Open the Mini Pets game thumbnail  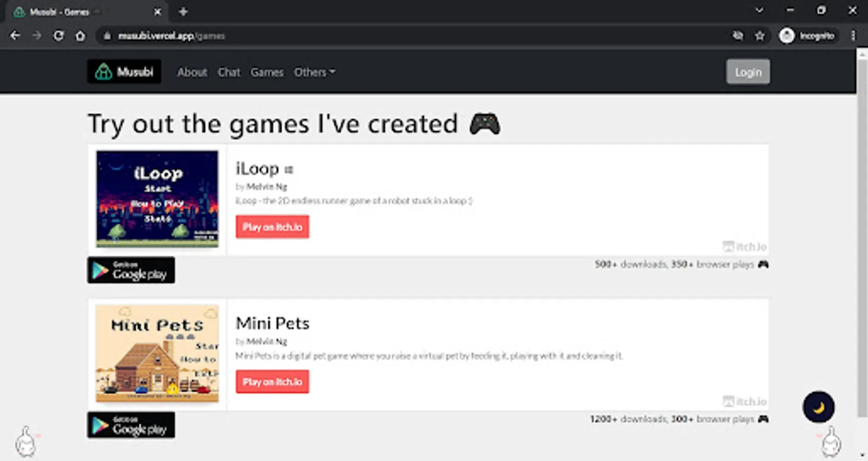point(157,353)
